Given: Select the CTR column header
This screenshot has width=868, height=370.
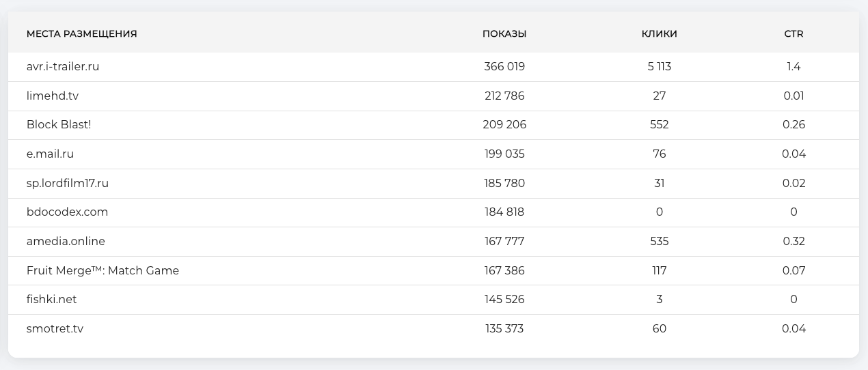Looking at the screenshot, I should [794, 34].
